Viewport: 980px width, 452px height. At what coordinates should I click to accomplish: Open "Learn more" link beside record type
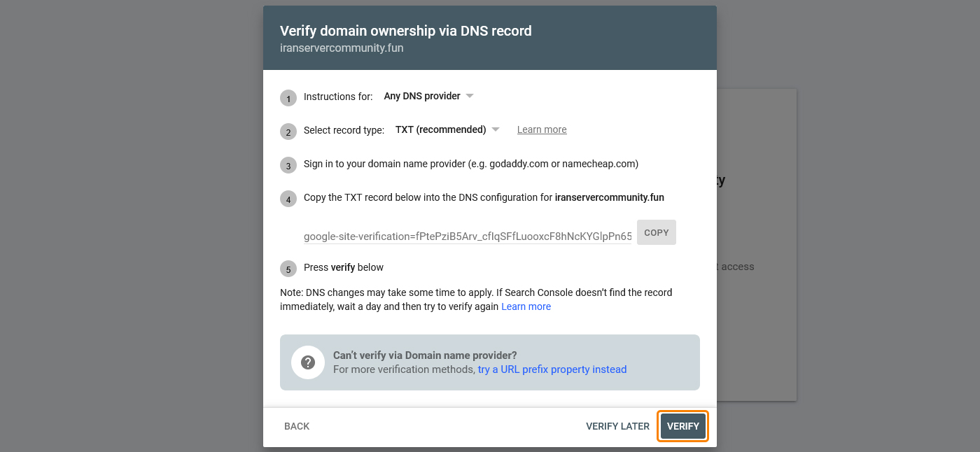pos(542,129)
